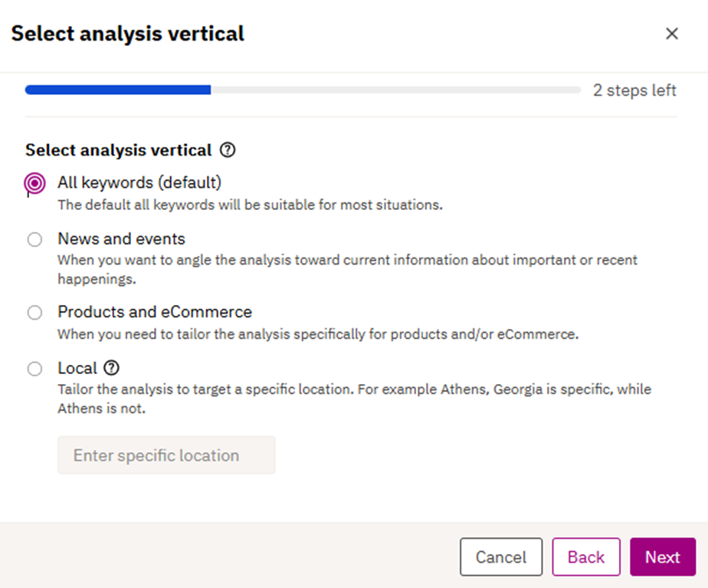Select the All keywords (default) radio button
The height and width of the screenshot is (588, 708).
point(34,183)
